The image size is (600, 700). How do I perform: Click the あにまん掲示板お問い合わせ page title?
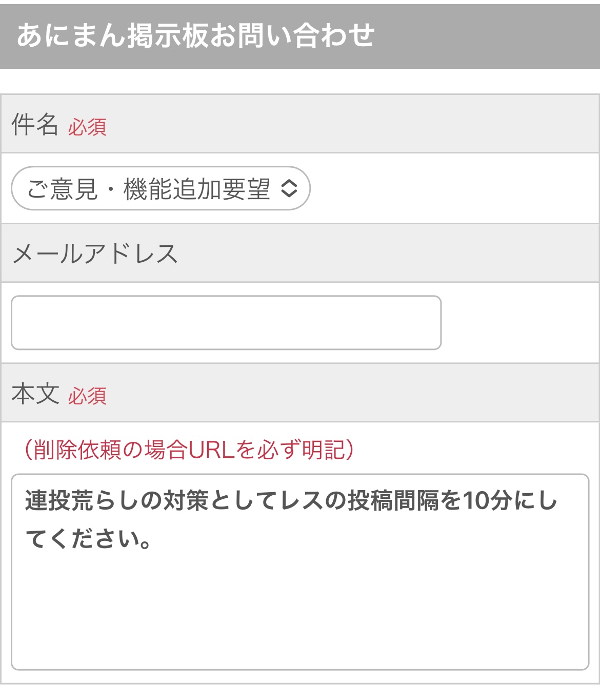(195, 36)
